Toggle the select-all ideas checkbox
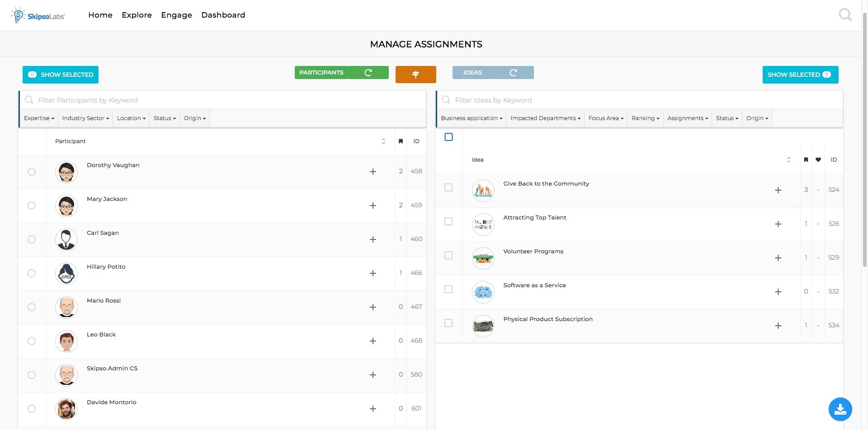 [x=448, y=137]
